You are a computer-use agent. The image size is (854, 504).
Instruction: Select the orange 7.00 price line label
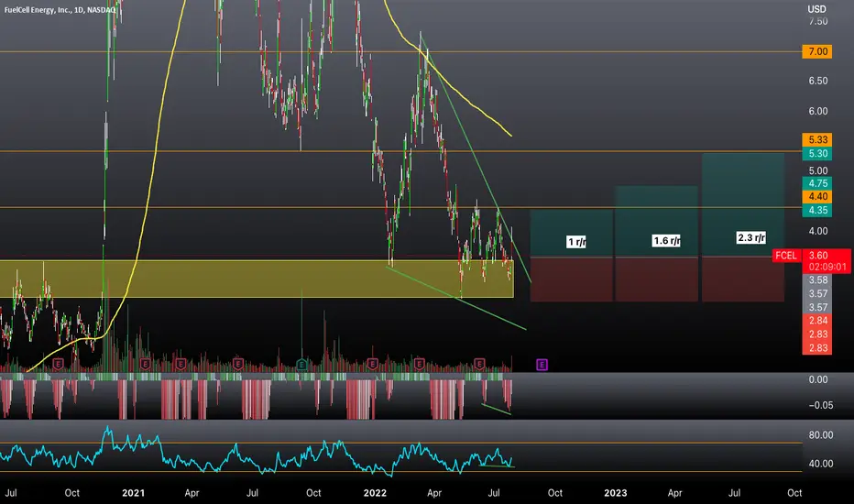817,51
